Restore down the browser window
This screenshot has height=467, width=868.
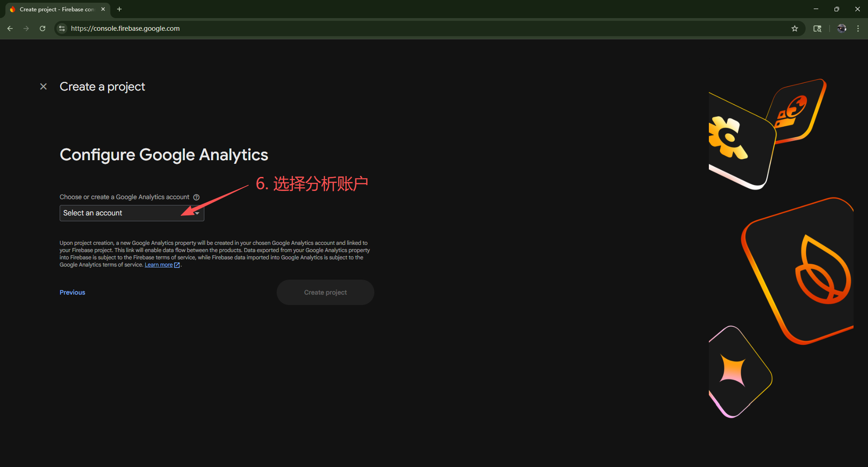837,9
